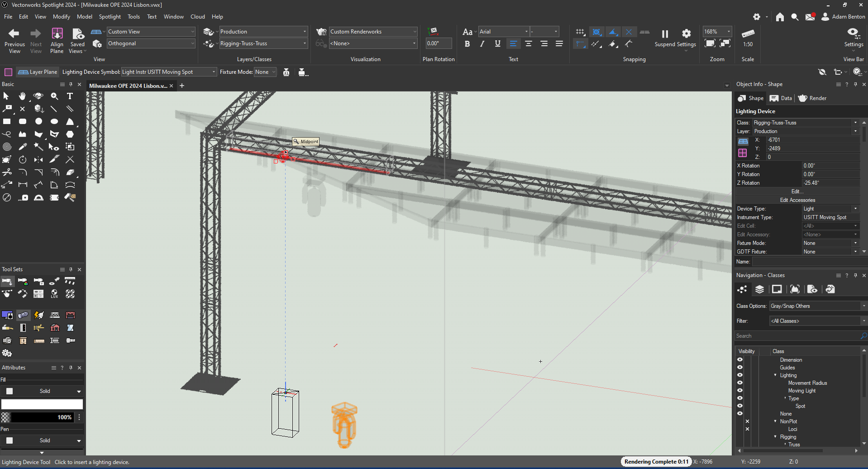
Task: Expand the Type group under Lighting
Action: coord(785,398)
